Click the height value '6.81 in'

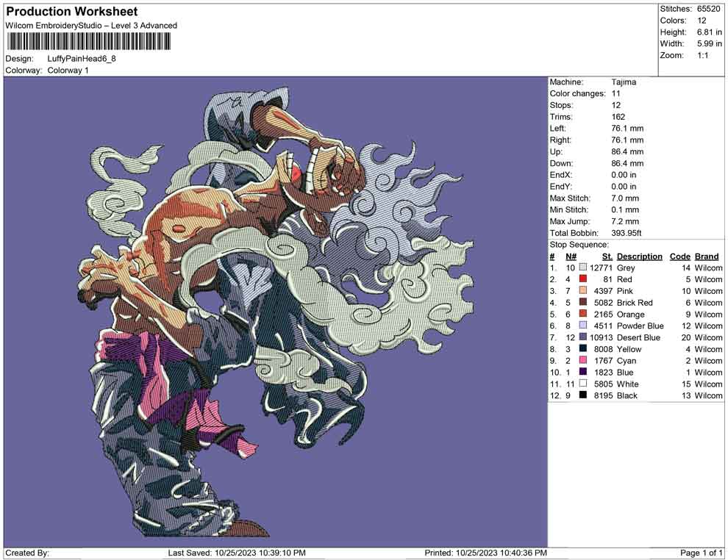[x=709, y=32]
